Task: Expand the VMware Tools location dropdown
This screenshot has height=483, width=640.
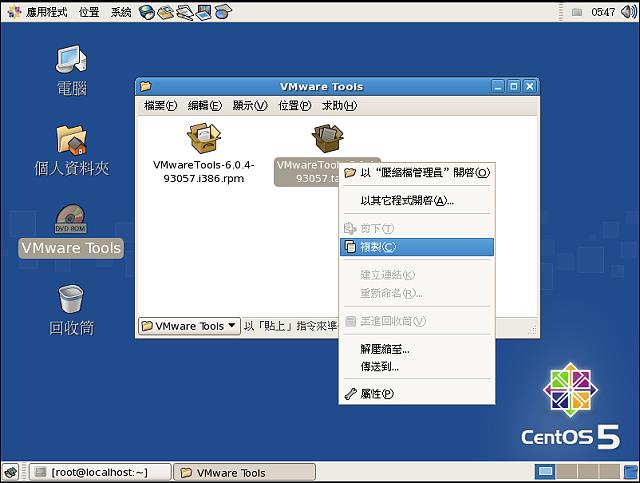Action: click(x=189, y=326)
